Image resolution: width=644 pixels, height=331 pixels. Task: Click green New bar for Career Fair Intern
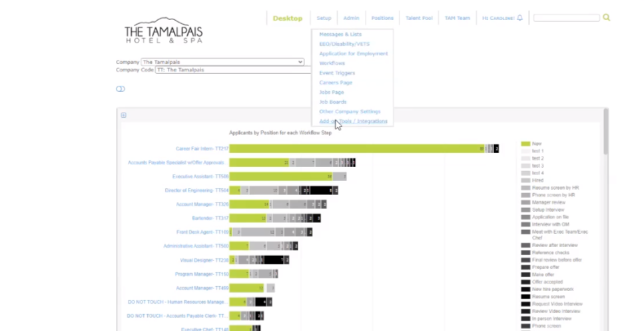356,149
